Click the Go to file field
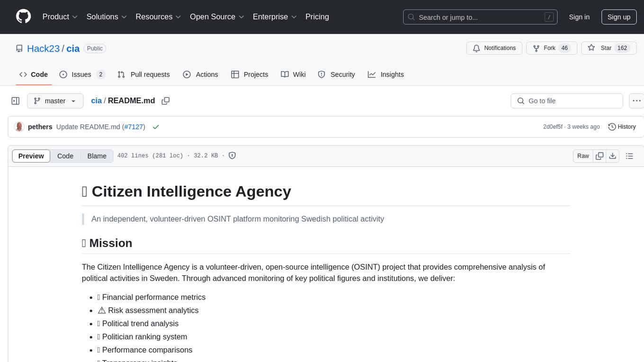 (x=567, y=101)
